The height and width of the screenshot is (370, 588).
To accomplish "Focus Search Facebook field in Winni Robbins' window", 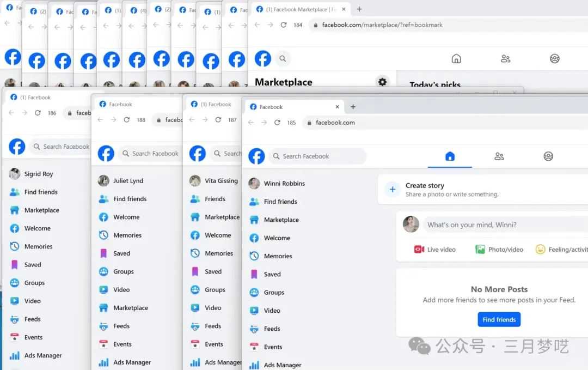I will (317, 156).
